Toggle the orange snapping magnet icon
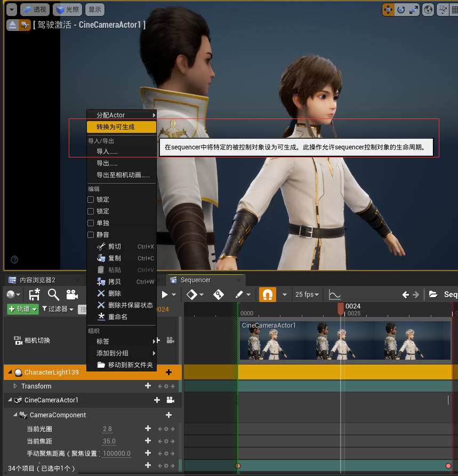This screenshot has width=458, height=476. coord(267,295)
